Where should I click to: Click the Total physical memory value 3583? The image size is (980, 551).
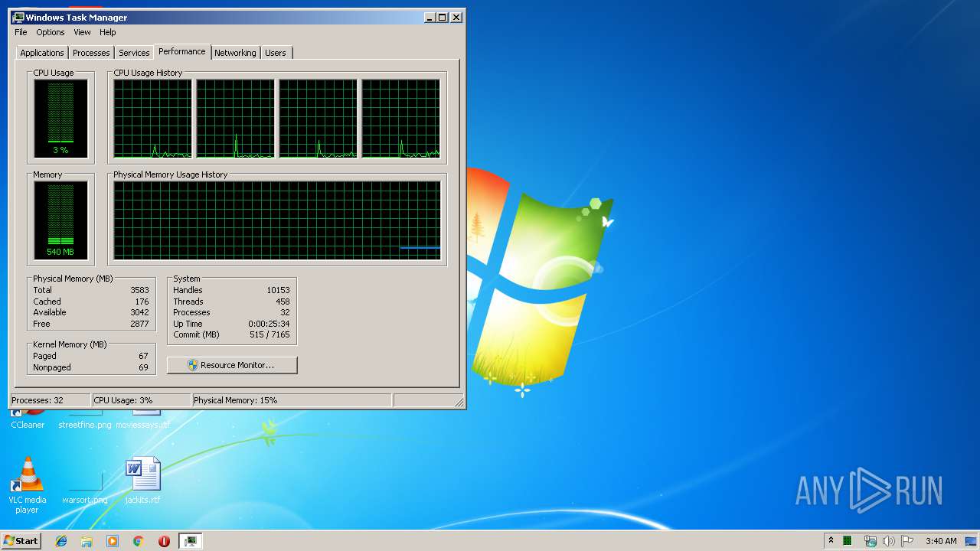139,290
